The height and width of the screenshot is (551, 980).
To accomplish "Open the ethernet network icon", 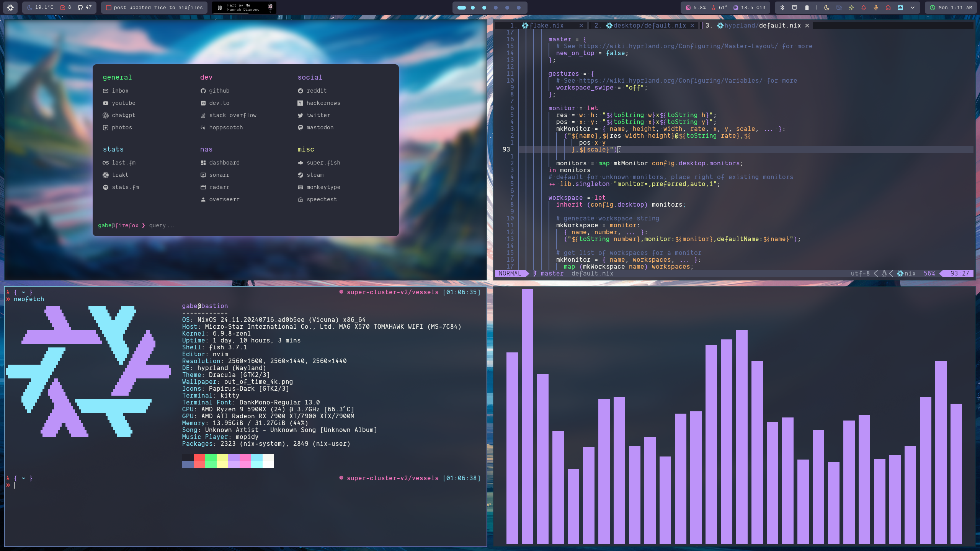I will click(x=900, y=7).
